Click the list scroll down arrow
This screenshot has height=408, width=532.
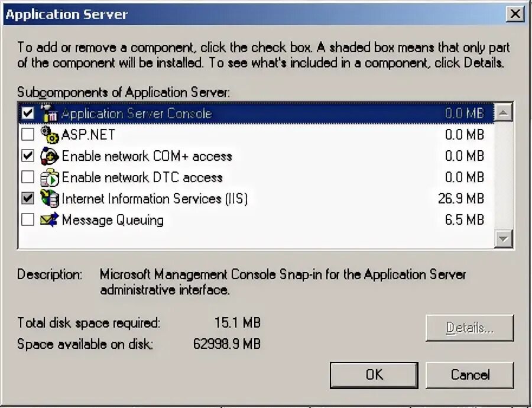[504, 239]
